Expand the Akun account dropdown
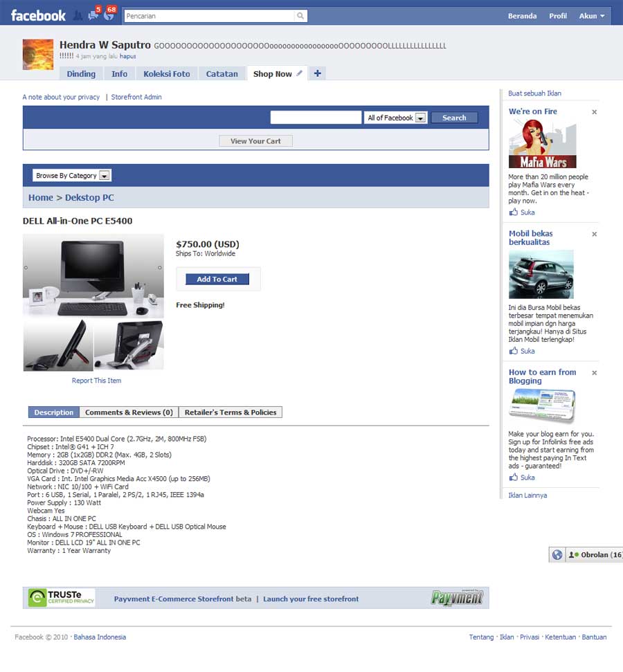This screenshot has width=623, height=672. 592,16
